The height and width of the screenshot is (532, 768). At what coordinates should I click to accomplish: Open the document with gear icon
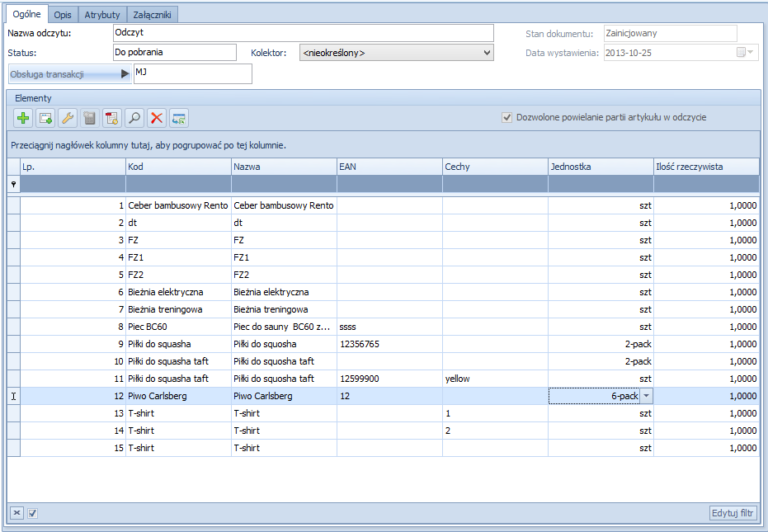click(x=112, y=118)
